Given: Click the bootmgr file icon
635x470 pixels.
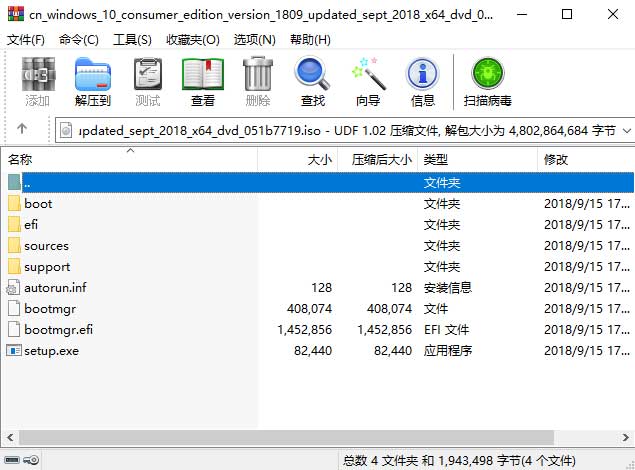Looking at the screenshot, I should [x=14, y=308].
